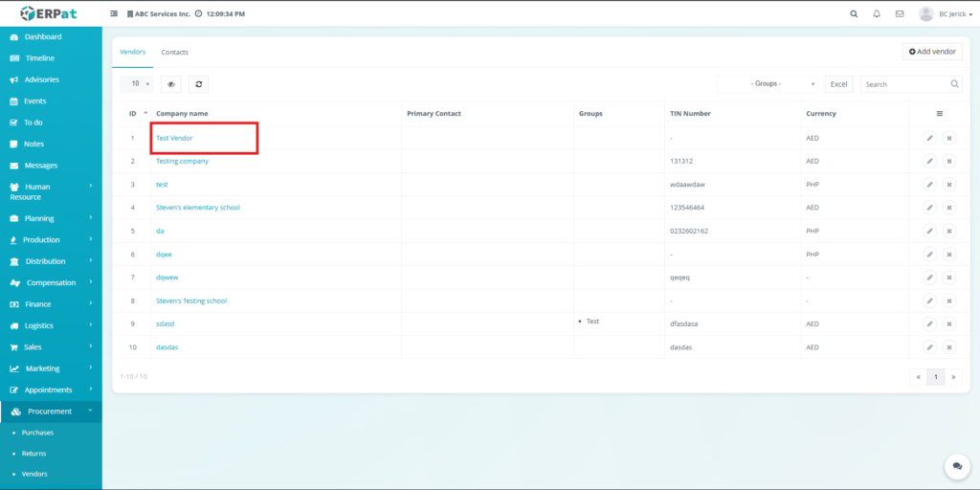
Task: Delete the vendor with TIN wdaawdaw
Action: (x=948, y=185)
